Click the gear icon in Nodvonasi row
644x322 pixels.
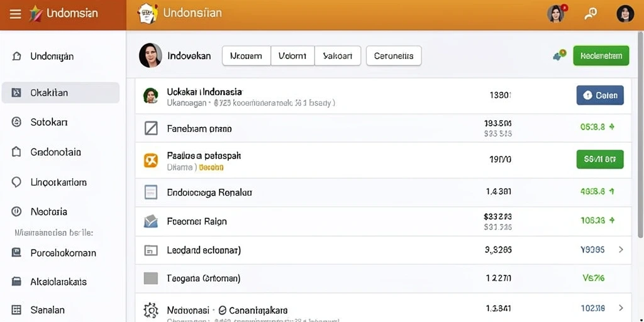(x=151, y=310)
